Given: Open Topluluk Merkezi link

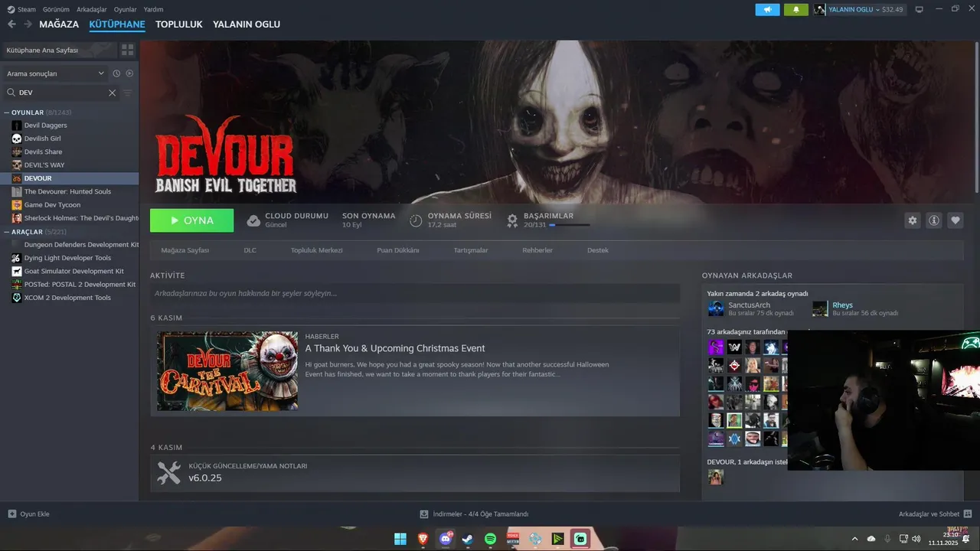Looking at the screenshot, I should (x=316, y=250).
